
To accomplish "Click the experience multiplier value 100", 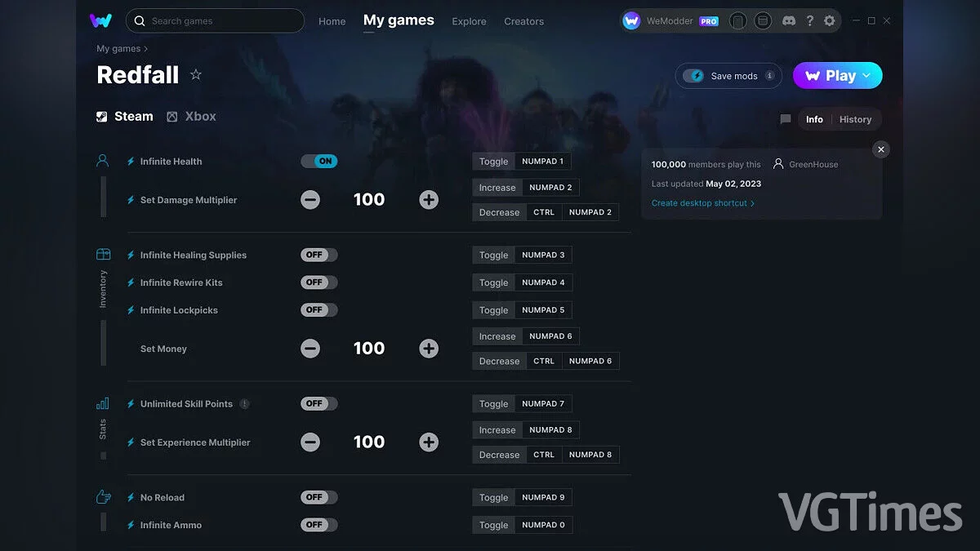I will click(369, 442).
